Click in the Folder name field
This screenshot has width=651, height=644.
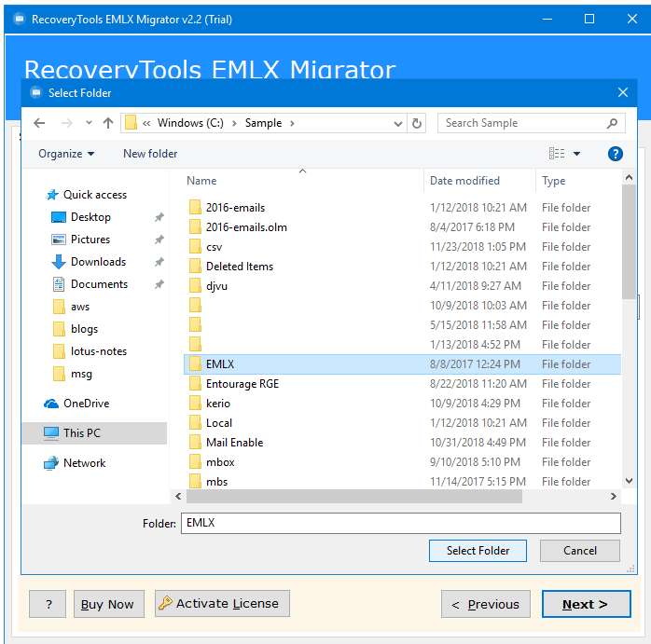tap(401, 523)
